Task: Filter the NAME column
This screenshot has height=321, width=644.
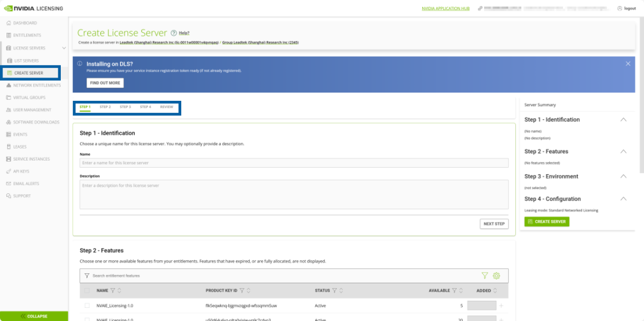Action: pyautogui.click(x=113, y=291)
